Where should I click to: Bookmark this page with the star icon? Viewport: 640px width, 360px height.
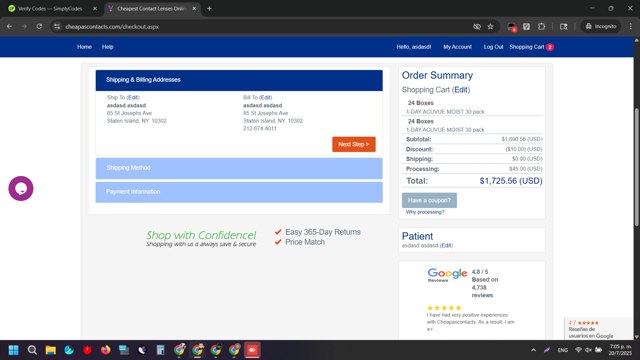point(491,27)
